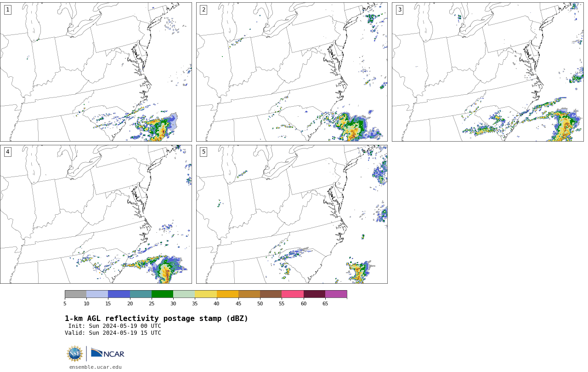Click the purple 65+ dBZ swatch

pos(336,294)
